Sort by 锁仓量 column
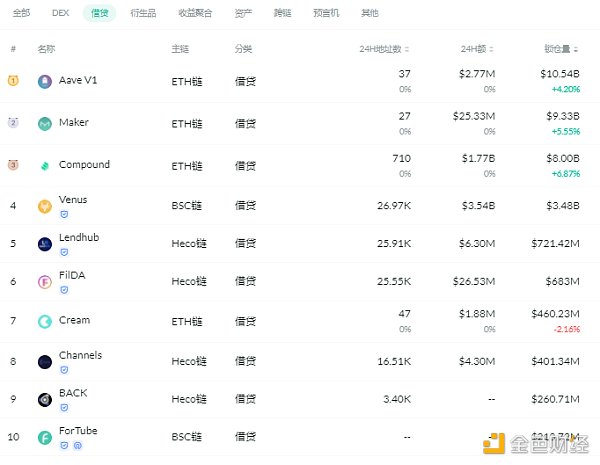 (561, 49)
